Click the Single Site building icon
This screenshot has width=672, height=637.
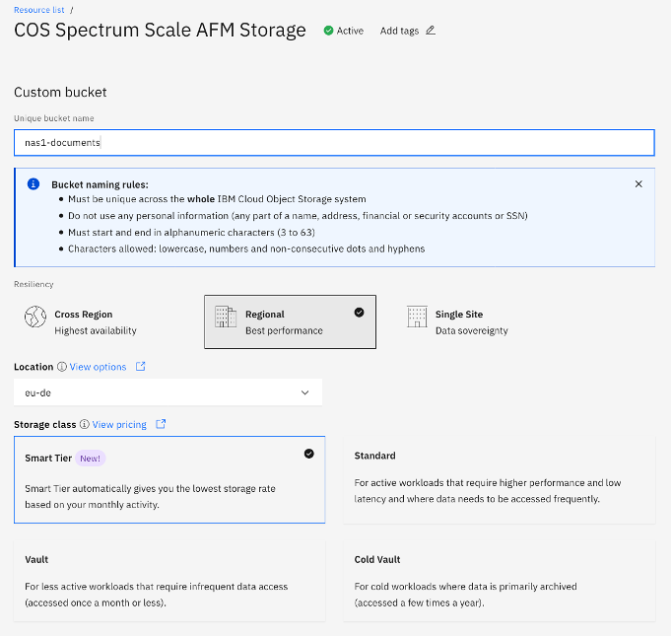[417, 317]
